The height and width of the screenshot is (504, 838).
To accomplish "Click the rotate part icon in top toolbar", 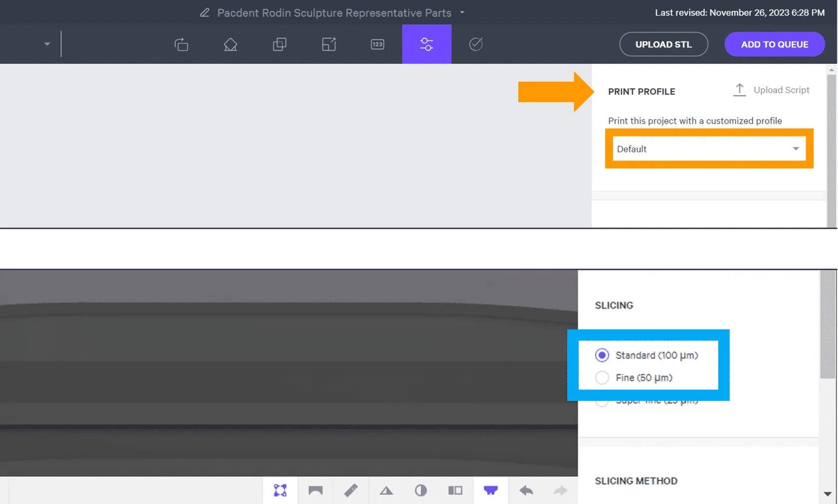I will [x=181, y=44].
